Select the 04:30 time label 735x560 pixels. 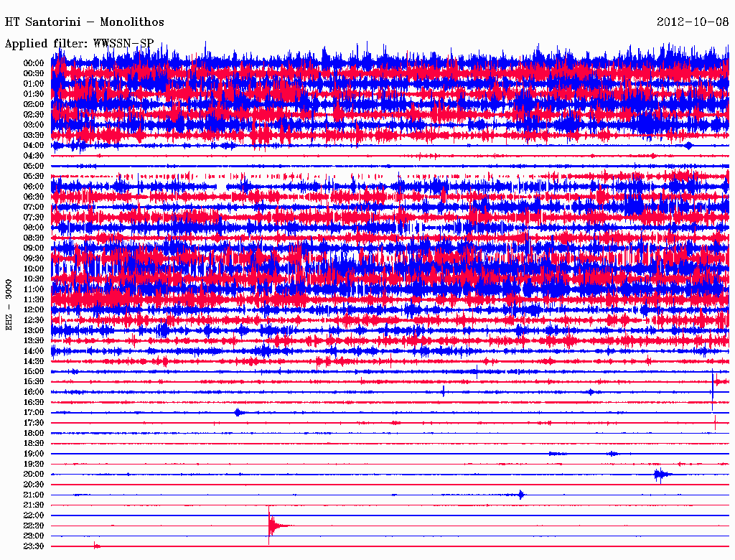tap(34, 156)
